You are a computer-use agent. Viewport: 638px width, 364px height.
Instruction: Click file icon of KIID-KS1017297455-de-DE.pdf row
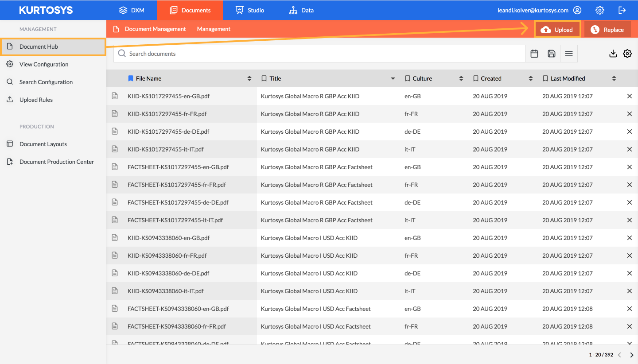click(115, 132)
